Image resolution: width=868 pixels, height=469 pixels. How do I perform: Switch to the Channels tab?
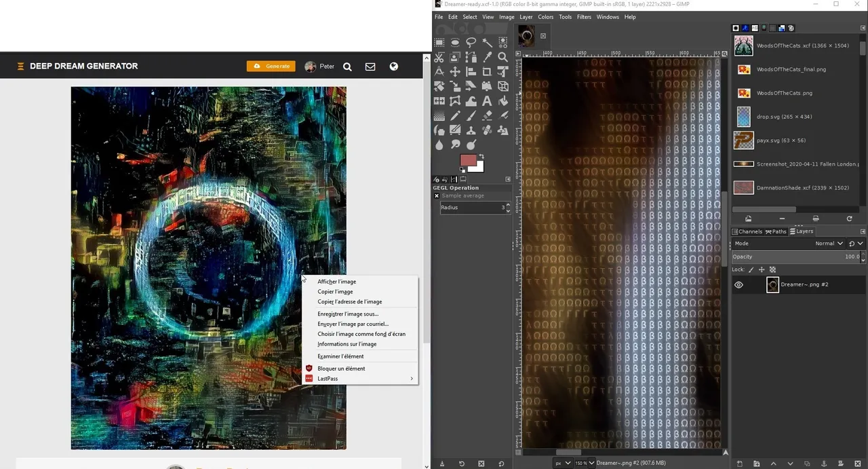(747, 231)
